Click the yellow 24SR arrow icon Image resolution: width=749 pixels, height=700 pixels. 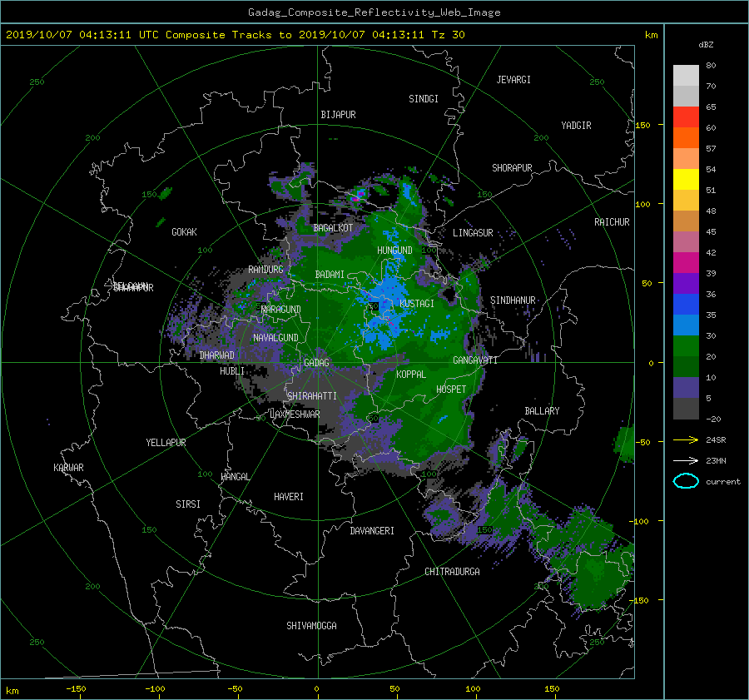coord(686,439)
